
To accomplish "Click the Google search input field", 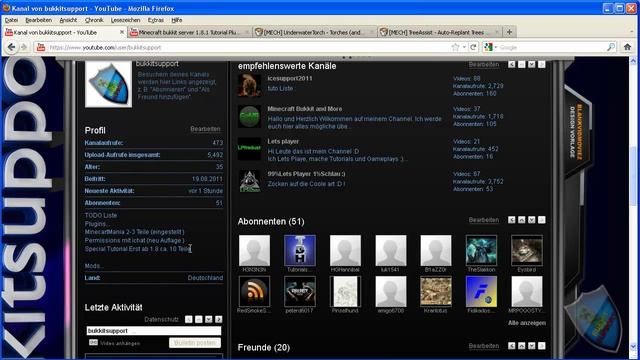I will 552,47.
